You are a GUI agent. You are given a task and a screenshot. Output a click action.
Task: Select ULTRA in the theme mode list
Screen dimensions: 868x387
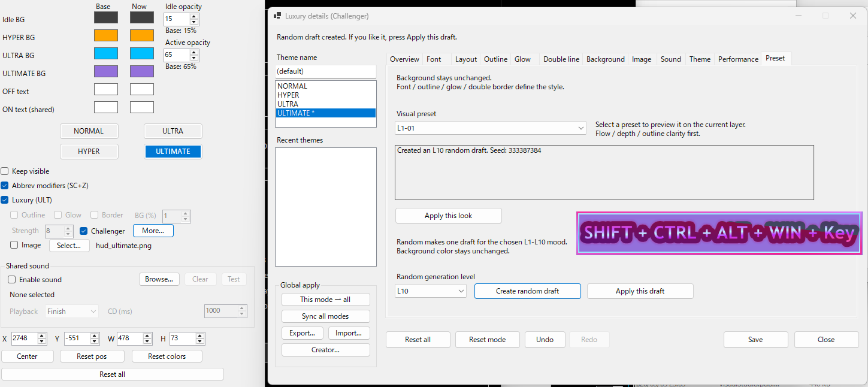coord(325,104)
